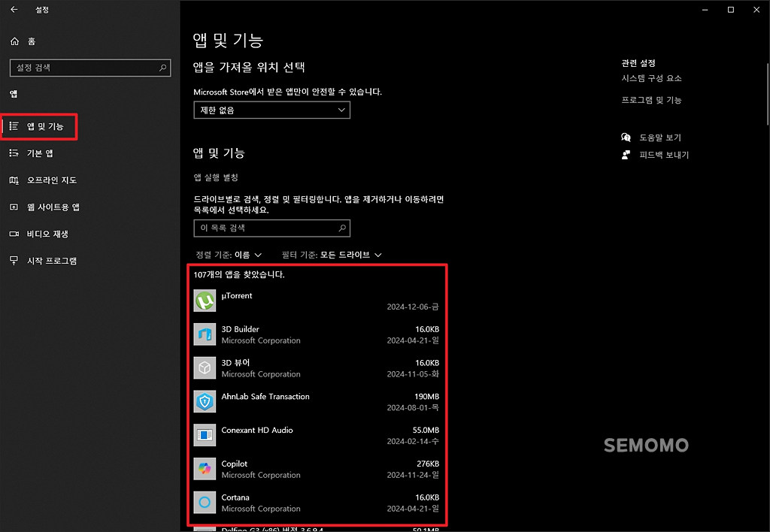Focus the 이 목록 검색 input field
The image size is (770, 532).
click(271, 228)
